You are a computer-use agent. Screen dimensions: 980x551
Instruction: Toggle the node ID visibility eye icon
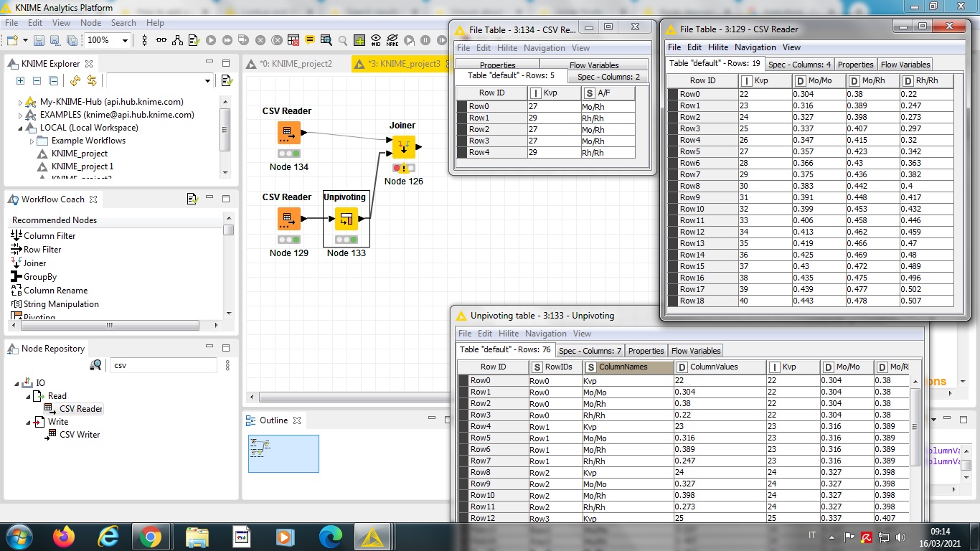pos(376,41)
